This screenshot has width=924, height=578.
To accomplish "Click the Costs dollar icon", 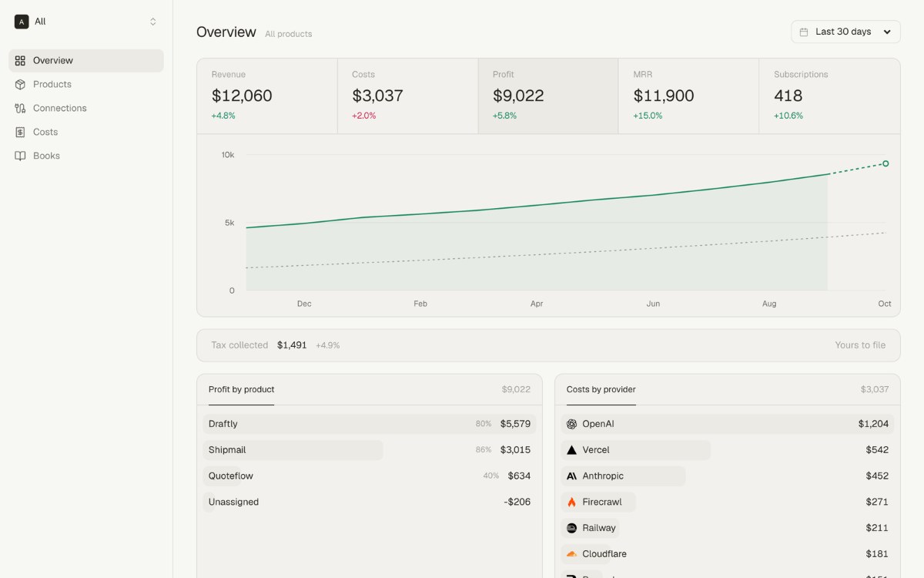I will click(20, 133).
